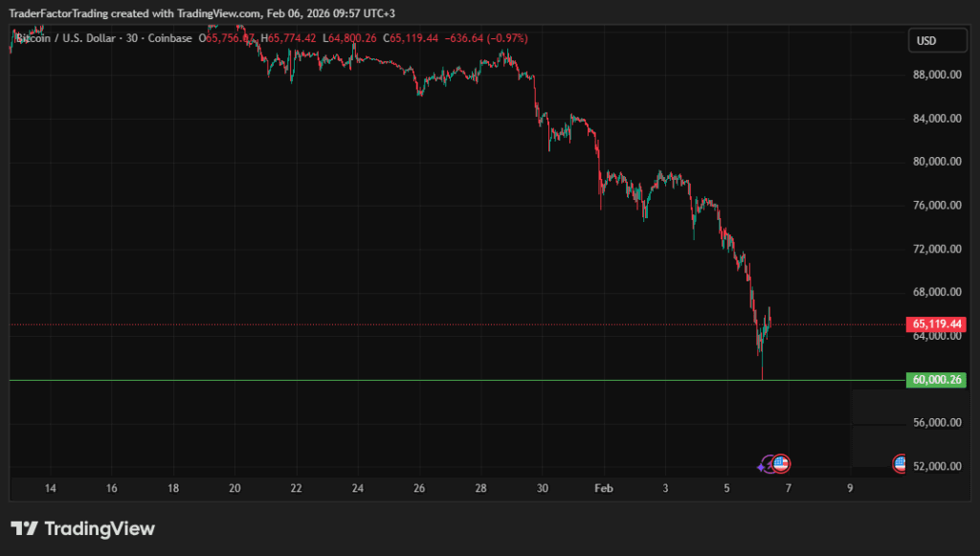Click the US flag event icon at the chart's right edge
Viewport: 980px width, 556px height.
pyautogui.click(x=901, y=464)
